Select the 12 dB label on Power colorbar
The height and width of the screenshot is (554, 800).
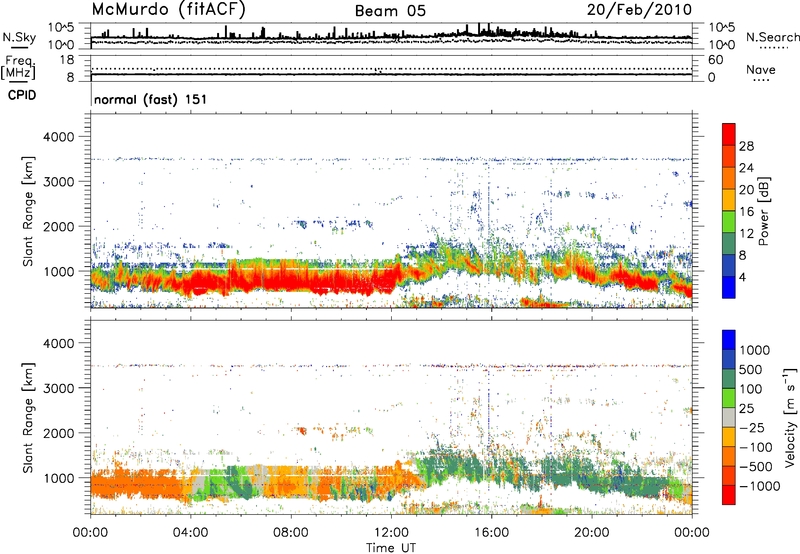[x=746, y=234]
